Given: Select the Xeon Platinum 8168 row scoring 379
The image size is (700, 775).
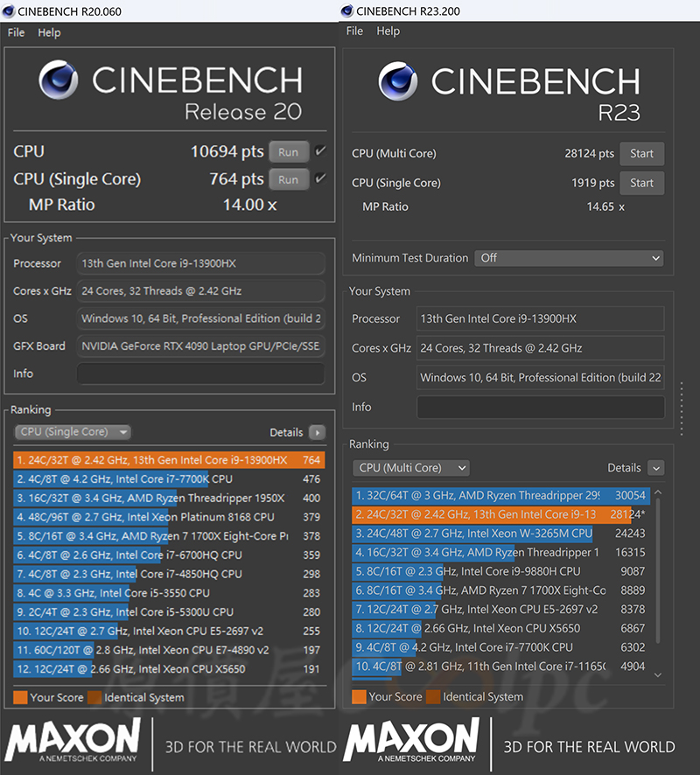Looking at the screenshot, I should [x=169, y=517].
